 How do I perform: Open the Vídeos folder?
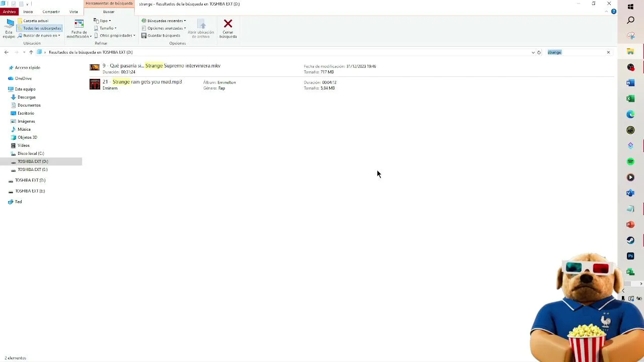24,145
